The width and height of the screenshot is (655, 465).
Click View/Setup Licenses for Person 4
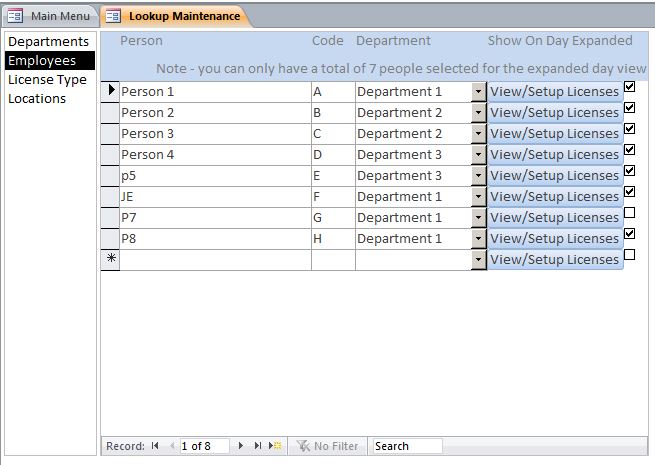pos(555,155)
